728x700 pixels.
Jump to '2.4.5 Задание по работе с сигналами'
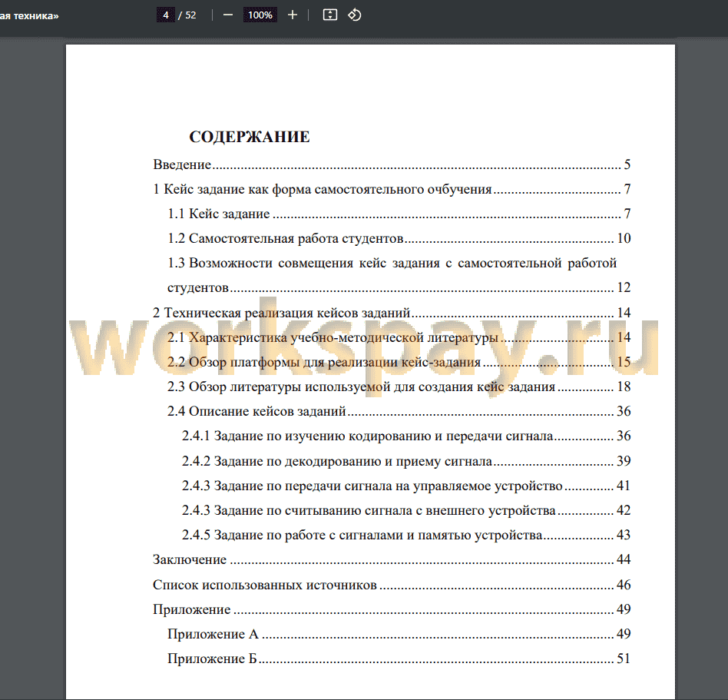[406, 535]
